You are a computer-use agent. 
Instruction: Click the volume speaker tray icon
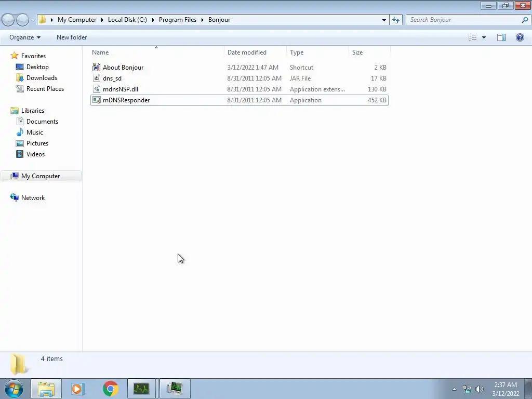[x=480, y=389]
